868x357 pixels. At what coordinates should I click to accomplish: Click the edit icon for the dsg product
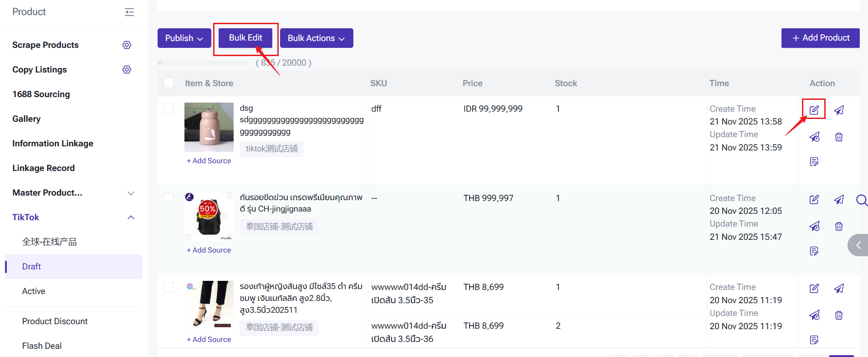click(814, 110)
